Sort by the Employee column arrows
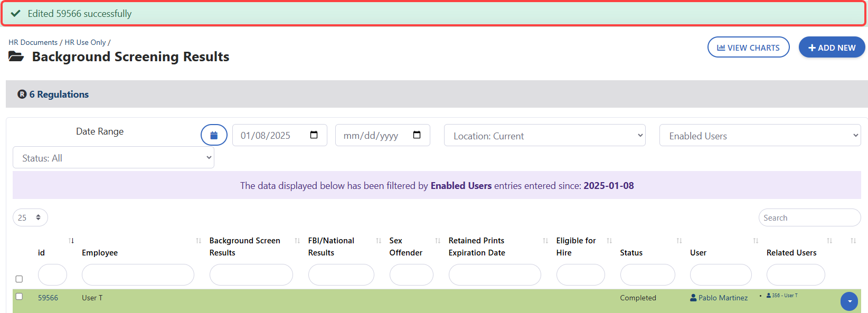The image size is (868, 313). [199, 241]
